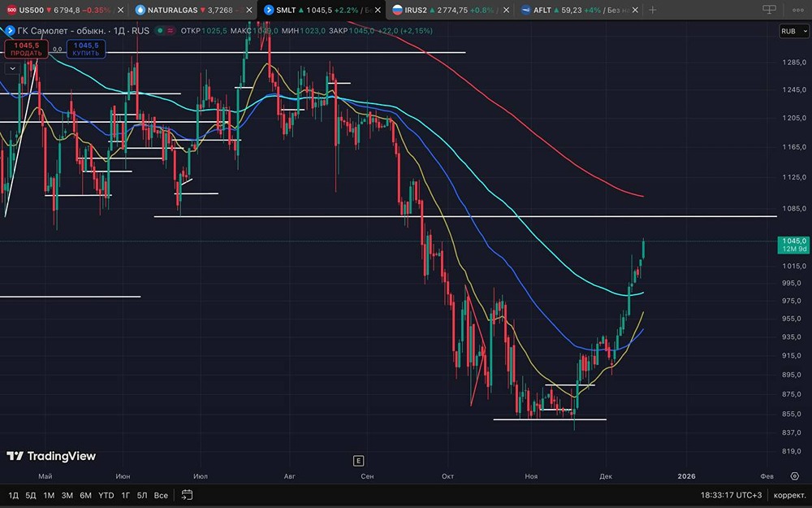Image resolution: width=812 pixels, height=508 pixels.
Task: Click the 2026 label on time axis
Action: (686, 475)
